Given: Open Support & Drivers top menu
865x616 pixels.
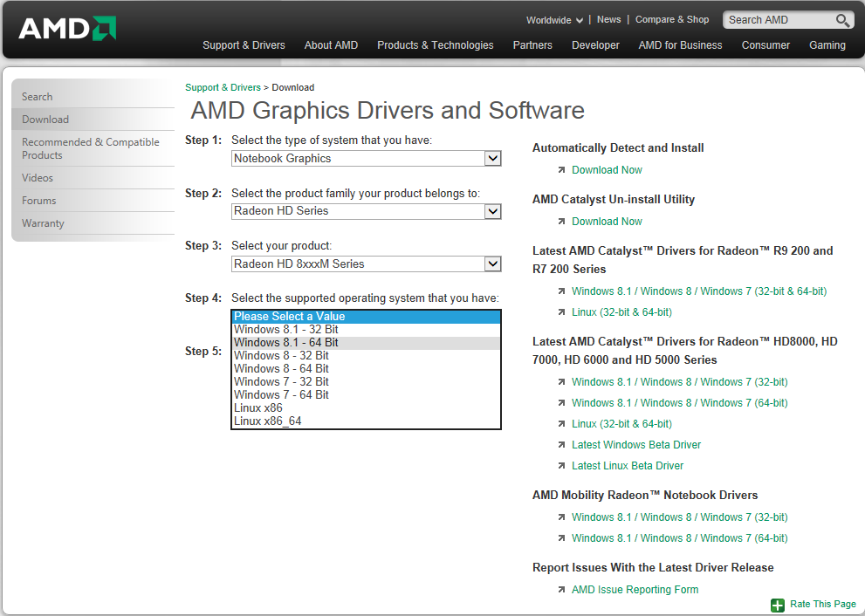Looking at the screenshot, I should point(244,45).
